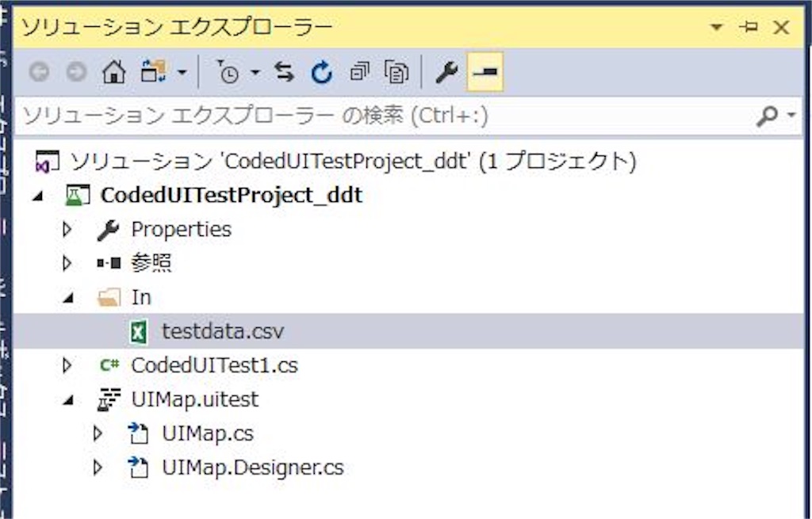Screen dimensions: 812x519
Task: Click the C# icon of CodedUITest1.cs
Action: pyautogui.click(x=109, y=365)
